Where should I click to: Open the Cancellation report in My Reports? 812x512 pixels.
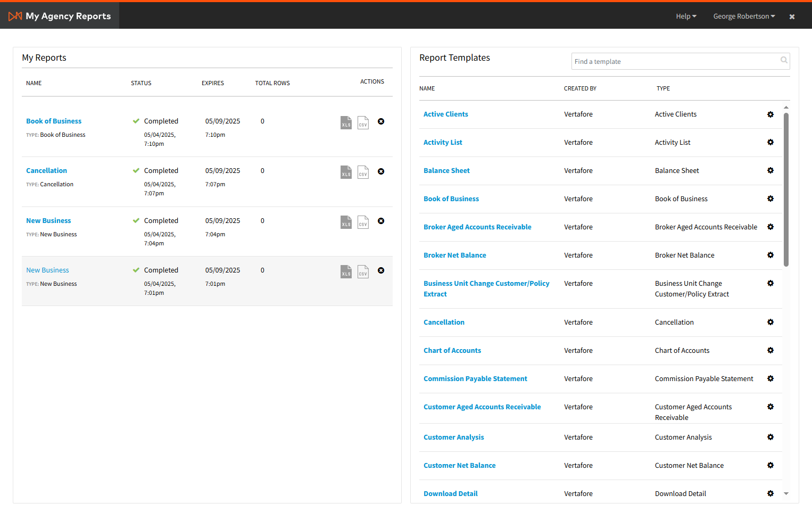pos(47,171)
